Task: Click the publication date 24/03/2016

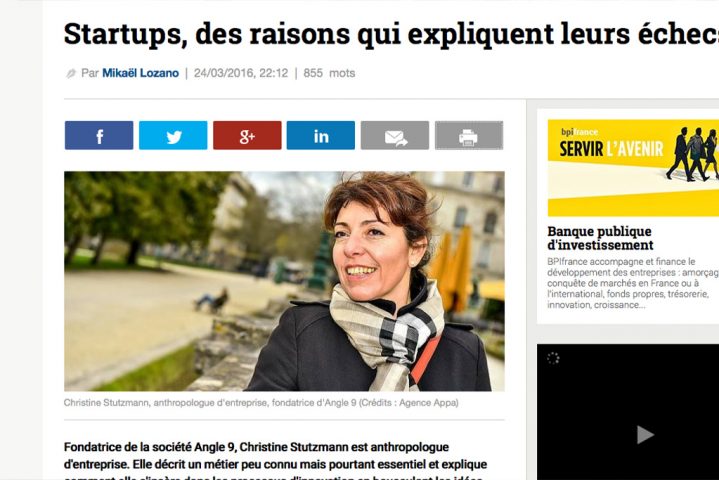Action: (241, 73)
